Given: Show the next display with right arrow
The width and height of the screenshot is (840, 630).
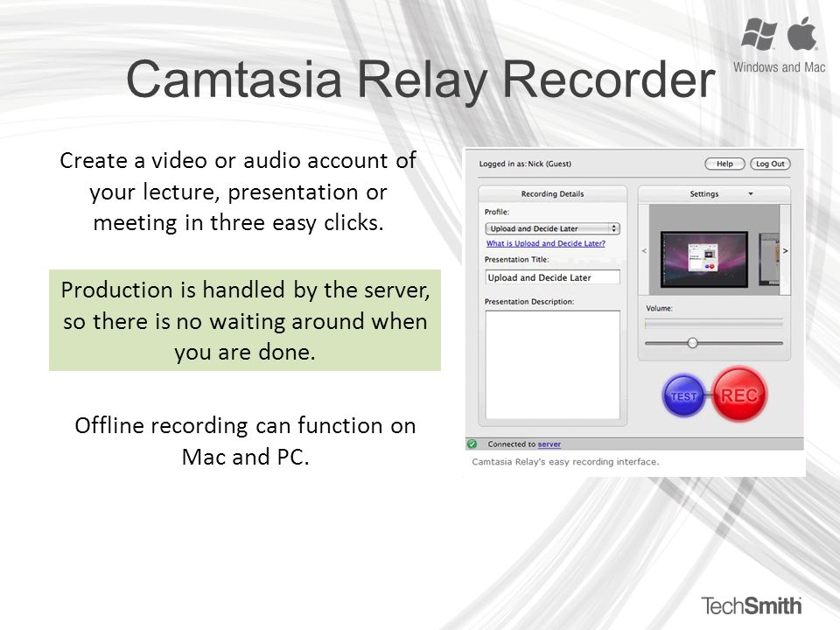Looking at the screenshot, I should [785, 251].
